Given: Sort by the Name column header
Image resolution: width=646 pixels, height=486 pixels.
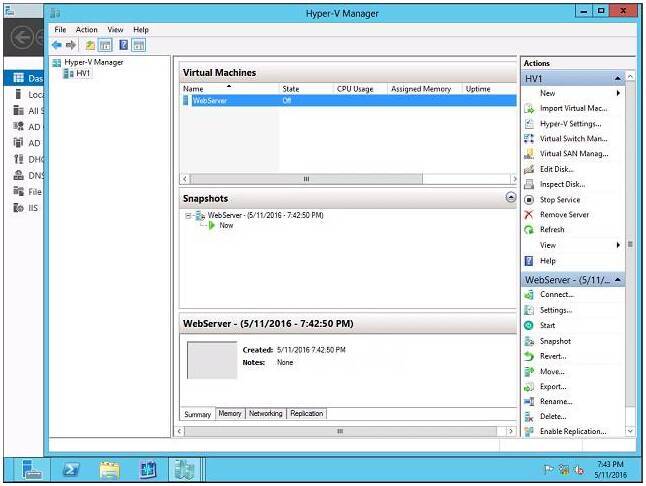Looking at the screenshot, I should tap(229, 89).
